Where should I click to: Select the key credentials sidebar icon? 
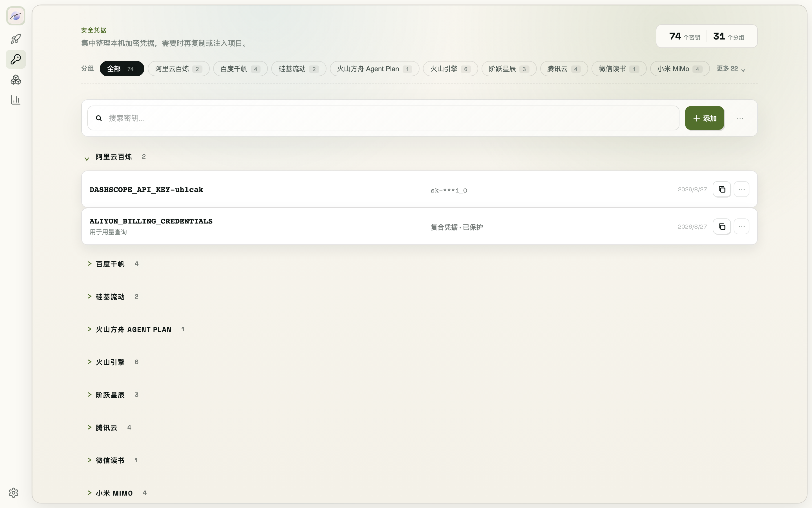tap(16, 60)
